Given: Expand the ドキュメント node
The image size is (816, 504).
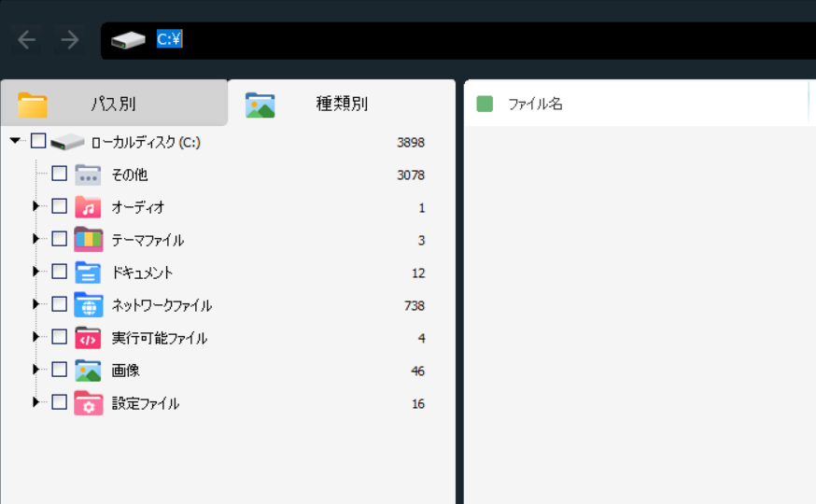Looking at the screenshot, I should coord(35,271).
